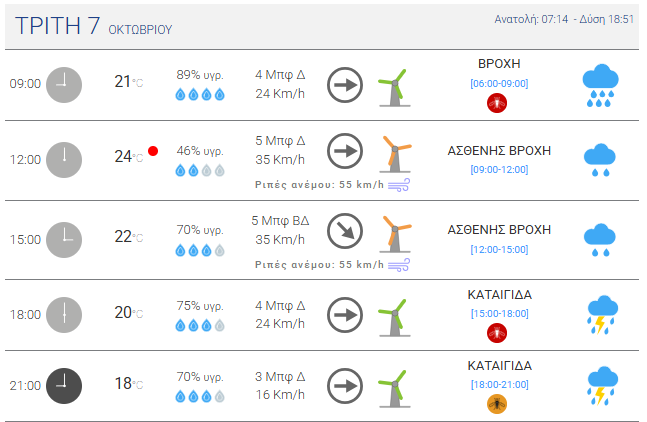Click the red dot beside 24°C
The height and width of the screenshot is (422, 647).
[x=153, y=151]
